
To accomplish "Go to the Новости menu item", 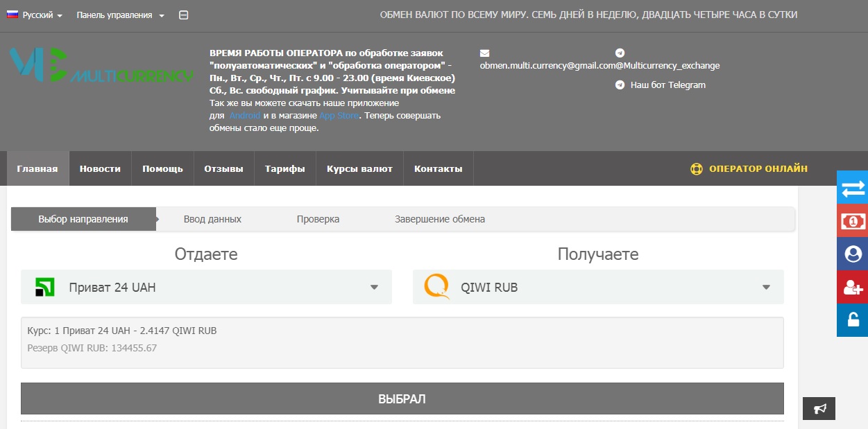I will coord(100,169).
